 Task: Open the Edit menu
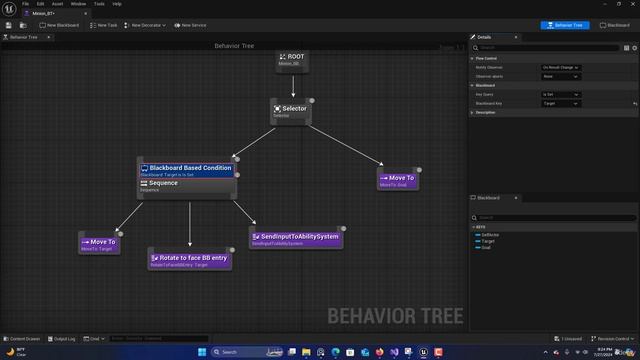click(40, 4)
